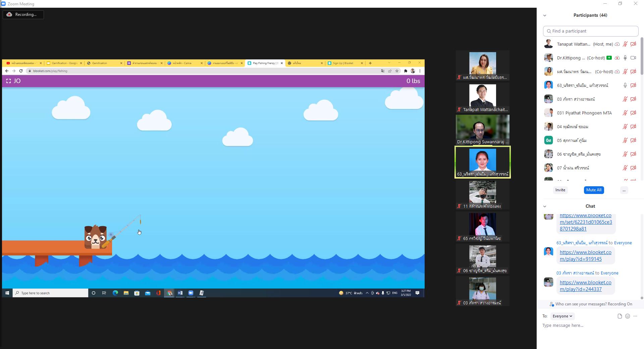Open the chat file attachment icon

click(620, 316)
